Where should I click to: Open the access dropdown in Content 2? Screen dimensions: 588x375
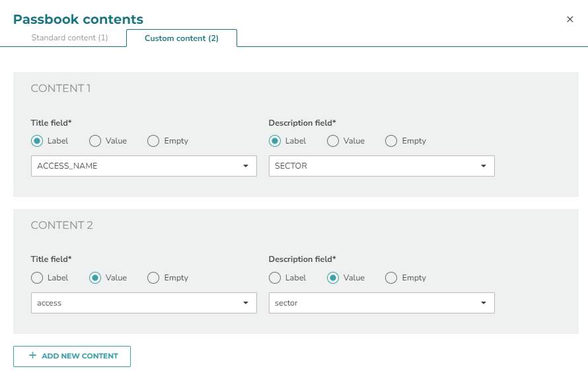coord(143,303)
